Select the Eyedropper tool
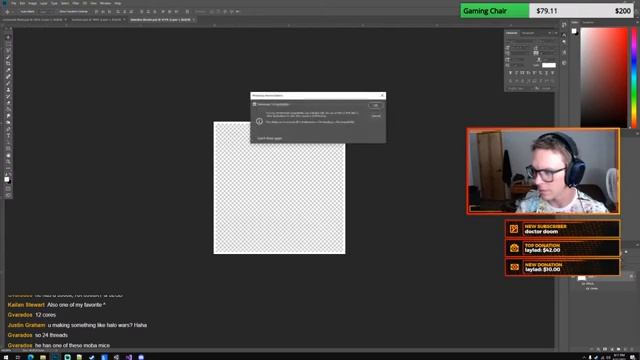 pyautogui.click(x=8, y=70)
